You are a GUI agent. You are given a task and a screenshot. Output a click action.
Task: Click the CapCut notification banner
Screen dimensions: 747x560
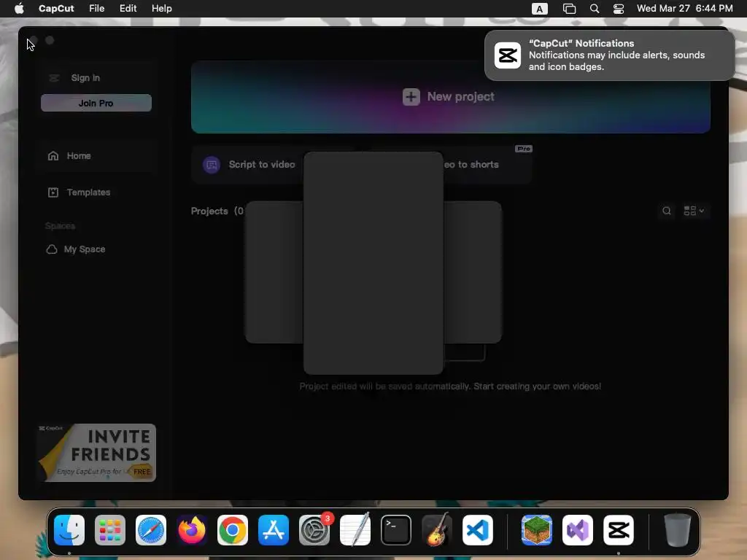click(609, 55)
